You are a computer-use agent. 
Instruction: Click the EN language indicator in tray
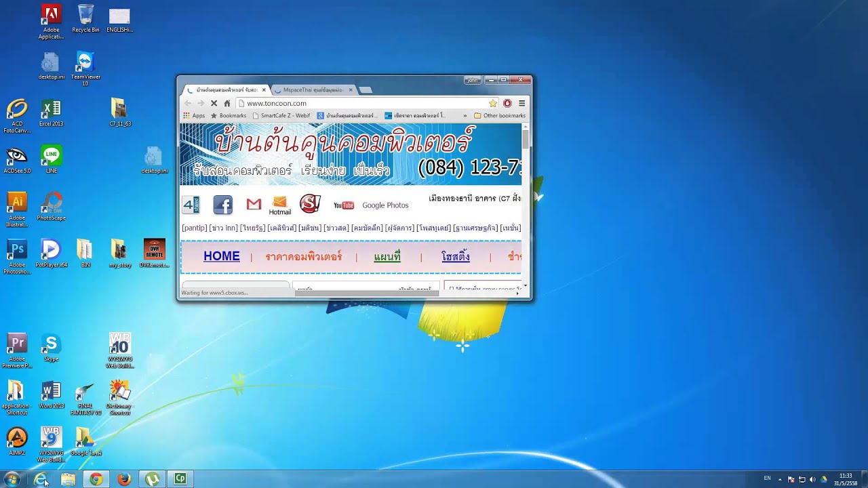(x=767, y=479)
